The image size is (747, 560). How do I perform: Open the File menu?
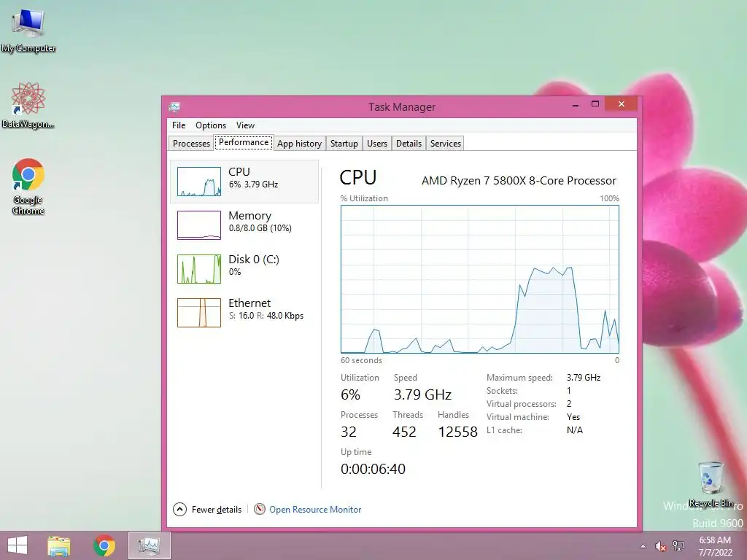click(179, 125)
